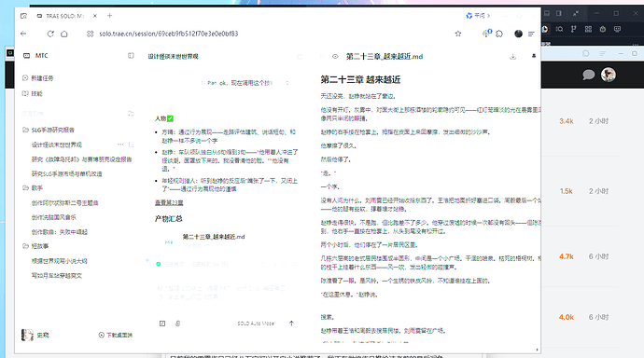Collapse the SLG手游研究报告 folder
The width and height of the screenshot is (644, 358).
pos(49,130)
